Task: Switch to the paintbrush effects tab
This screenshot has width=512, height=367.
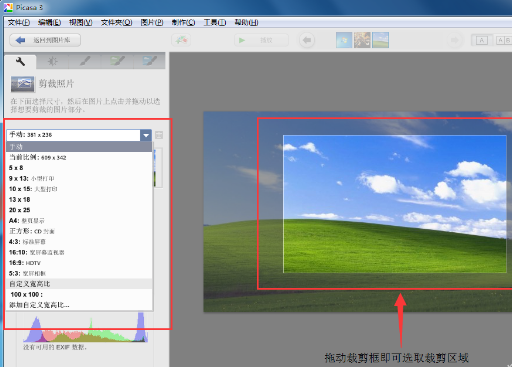Action: click(85, 62)
